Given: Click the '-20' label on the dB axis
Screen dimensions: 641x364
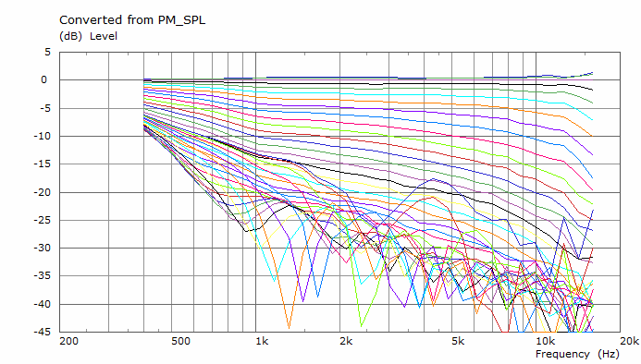Looking at the screenshot, I should coord(43,192).
